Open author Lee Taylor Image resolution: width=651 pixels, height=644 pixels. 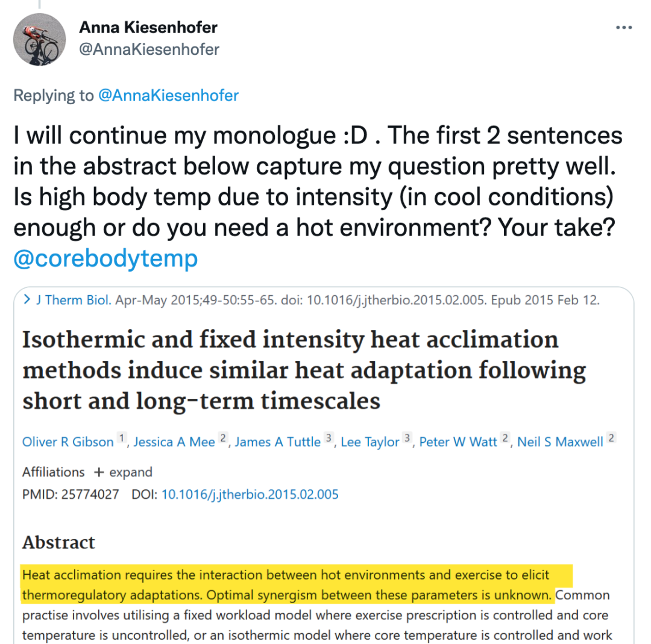click(x=370, y=442)
